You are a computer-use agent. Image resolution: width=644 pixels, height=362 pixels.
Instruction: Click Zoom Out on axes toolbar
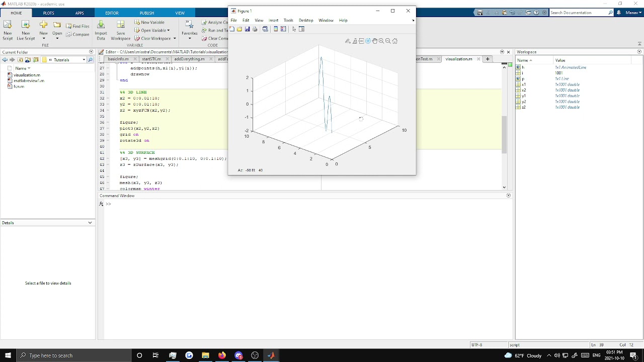388,41
